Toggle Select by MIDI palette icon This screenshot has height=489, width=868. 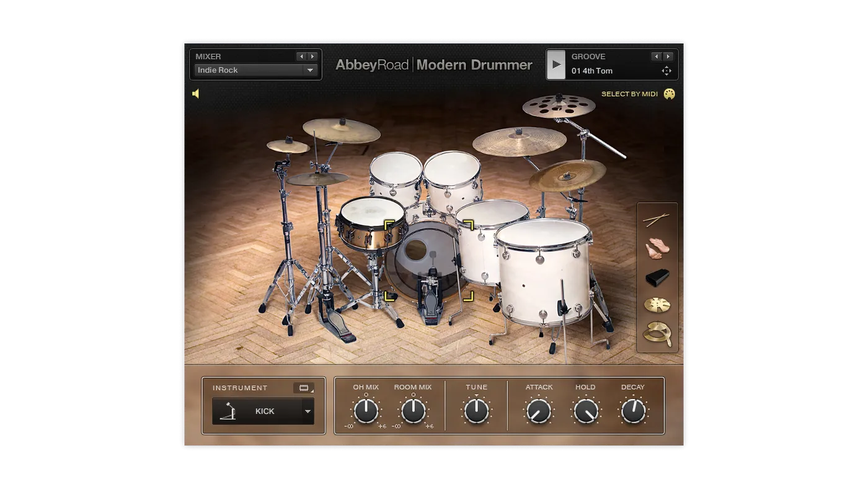(669, 94)
